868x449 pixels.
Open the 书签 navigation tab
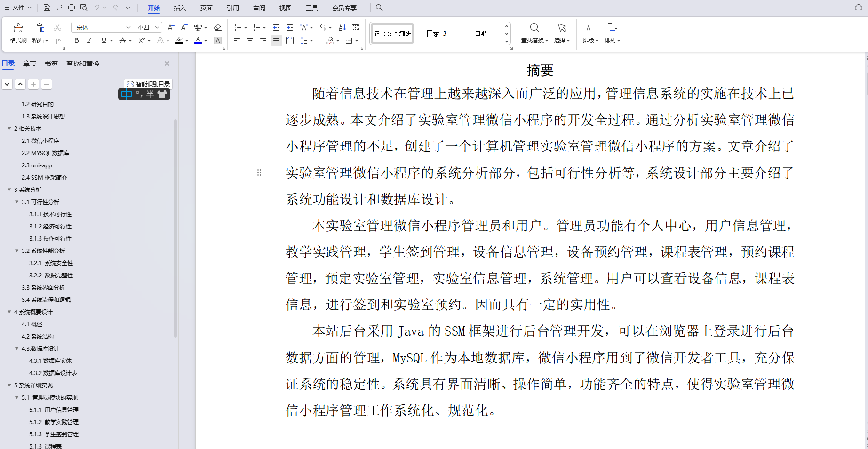coord(51,63)
